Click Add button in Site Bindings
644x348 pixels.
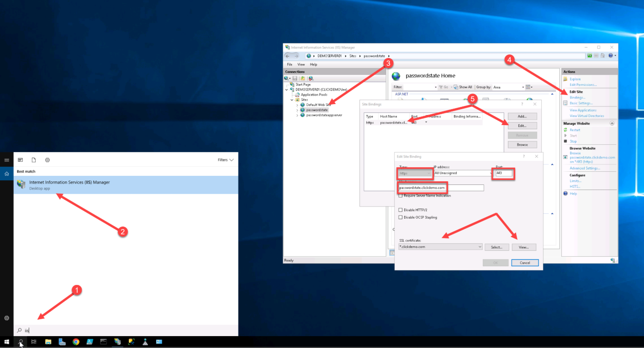tap(522, 116)
